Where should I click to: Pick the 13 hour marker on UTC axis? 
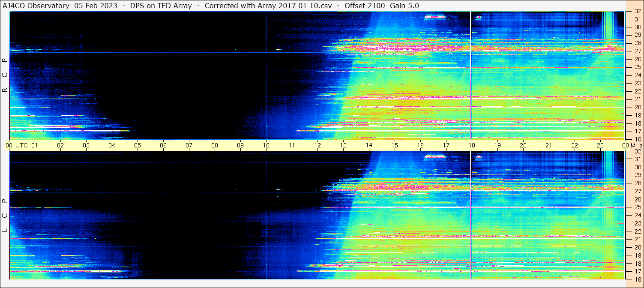(x=343, y=145)
